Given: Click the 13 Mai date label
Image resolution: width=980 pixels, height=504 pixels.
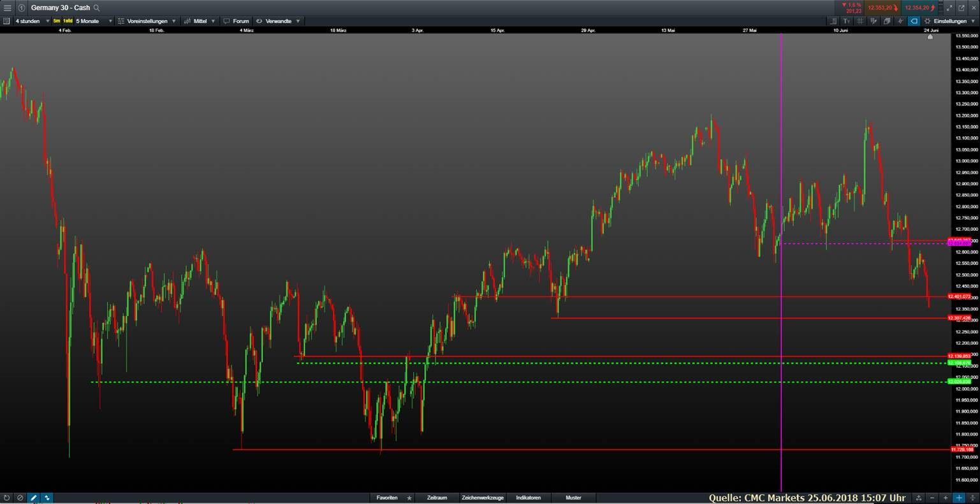Looking at the screenshot, I should pyautogui.click(x=668, y=30).
